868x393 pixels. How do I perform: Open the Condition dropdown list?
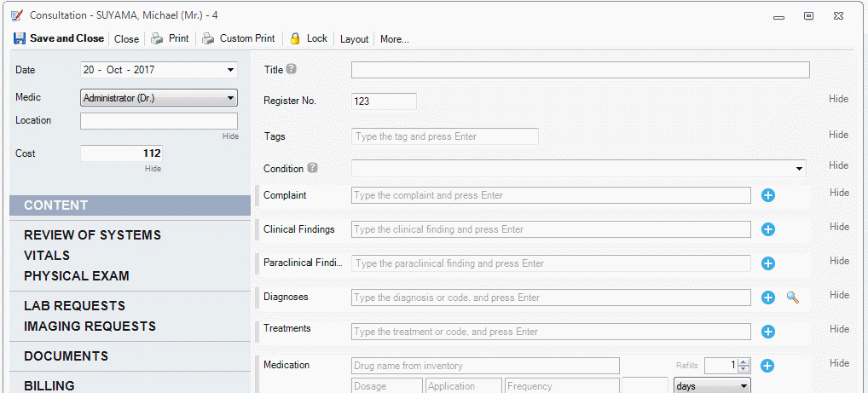[799, 169]
